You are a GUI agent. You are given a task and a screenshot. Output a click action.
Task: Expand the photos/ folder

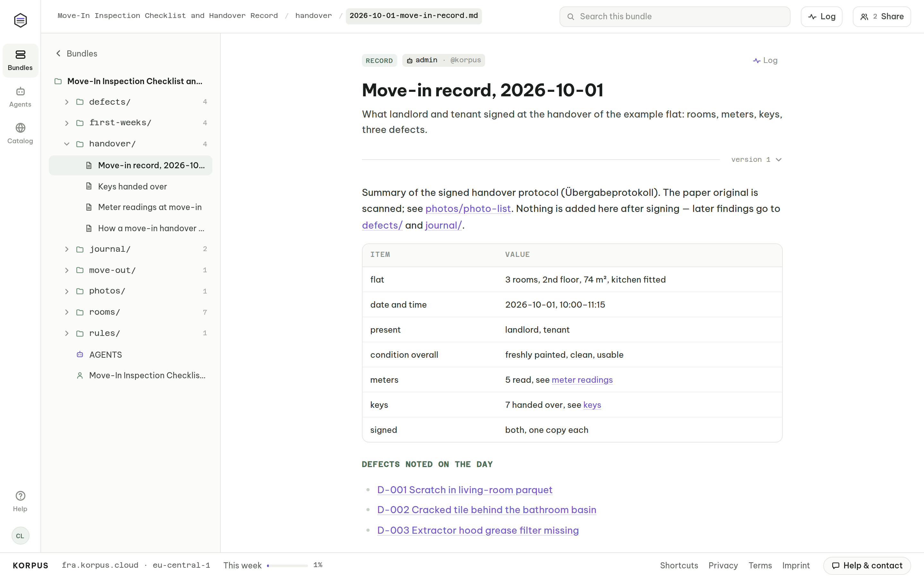pyautogui.click(x=67, y=291)
